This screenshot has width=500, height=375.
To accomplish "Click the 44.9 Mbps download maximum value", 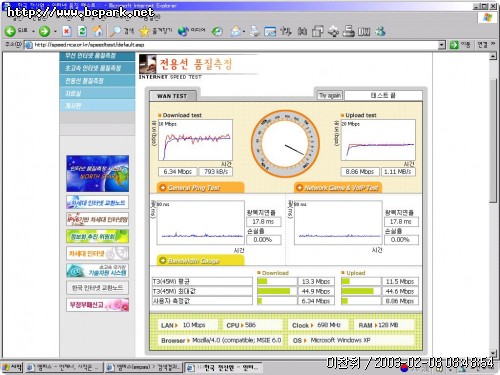I will [x=316, y=291].
